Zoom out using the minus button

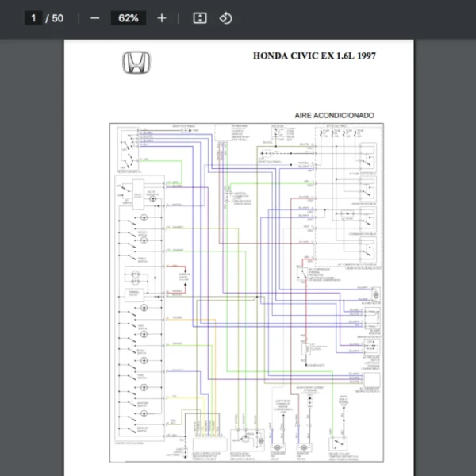[95, 18]
